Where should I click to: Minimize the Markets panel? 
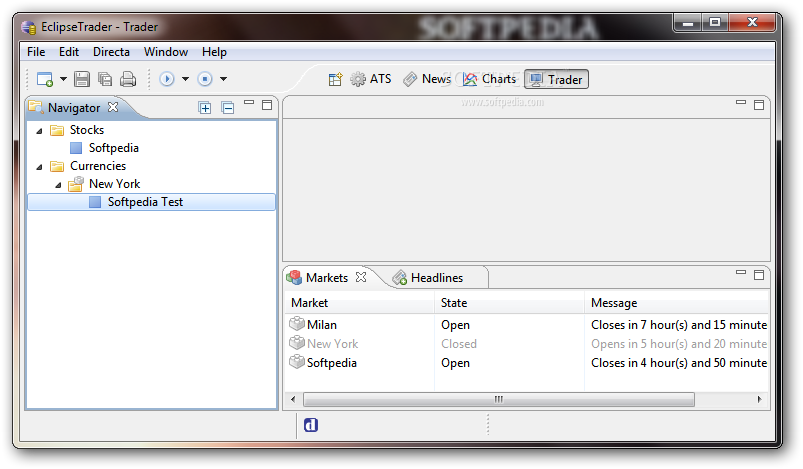click(741, 272)
